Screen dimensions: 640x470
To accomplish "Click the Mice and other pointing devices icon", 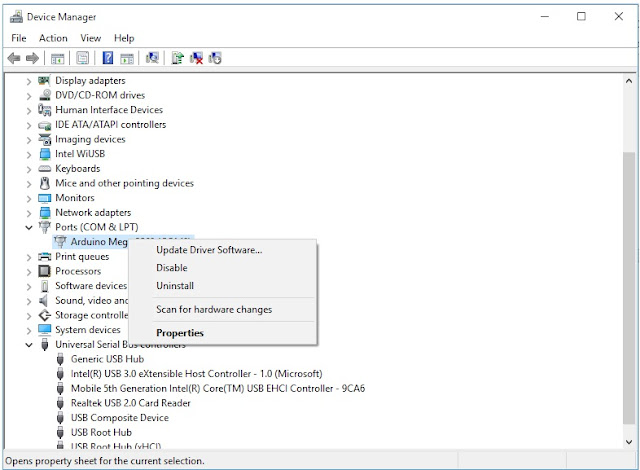I will (44, 183).
